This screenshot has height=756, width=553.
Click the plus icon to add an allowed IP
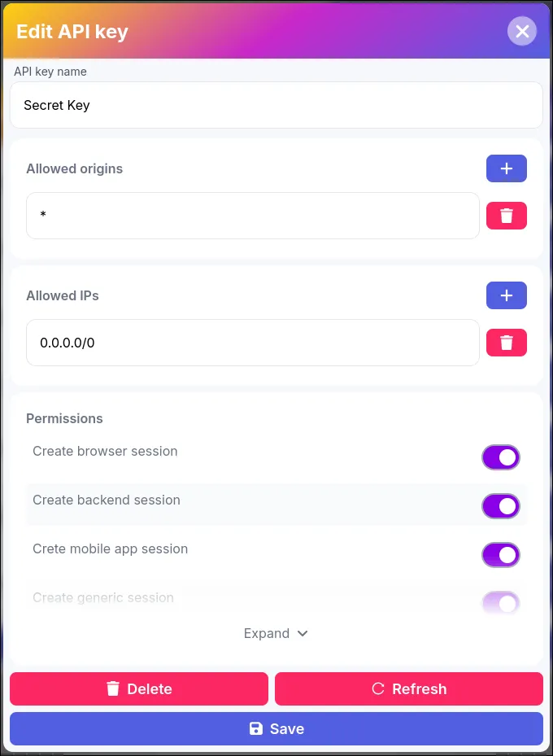pos(506,295)
